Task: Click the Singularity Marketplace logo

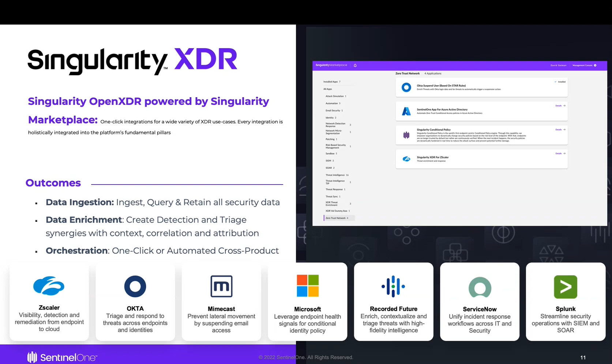Action: click(331, 65)
